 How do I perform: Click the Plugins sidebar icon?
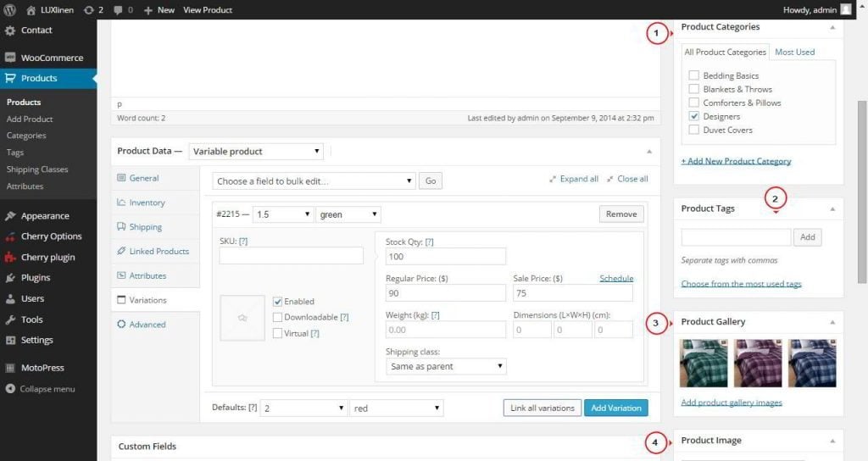(x=10, y=277)
